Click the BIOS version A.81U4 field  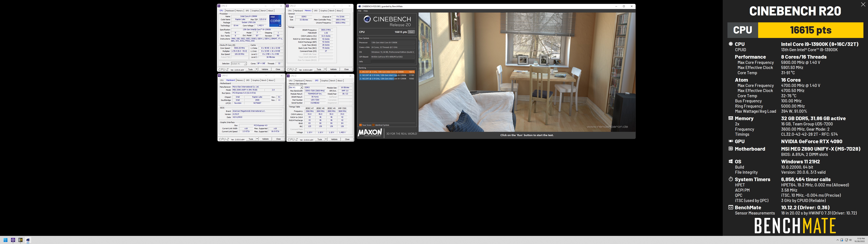pos(257,114)
